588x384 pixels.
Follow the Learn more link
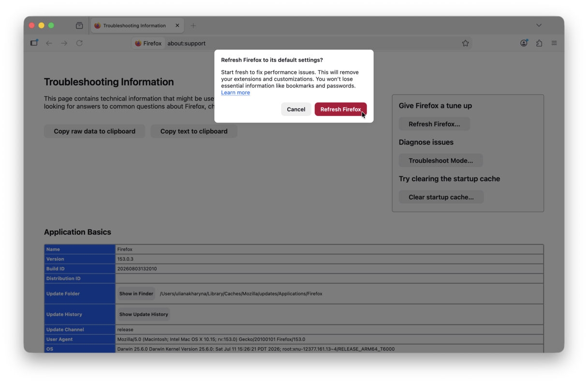coord(235,92)
